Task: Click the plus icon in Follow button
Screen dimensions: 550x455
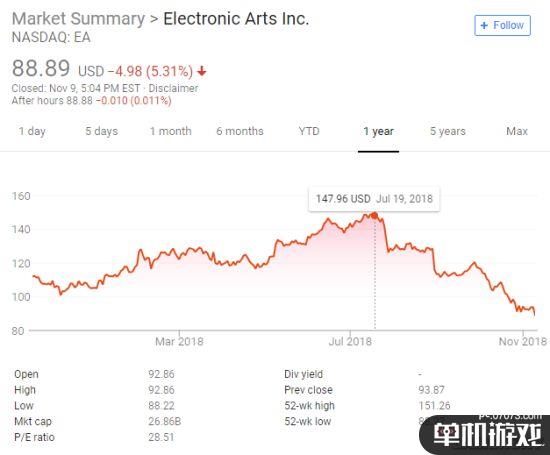Action: click(484, 25)
